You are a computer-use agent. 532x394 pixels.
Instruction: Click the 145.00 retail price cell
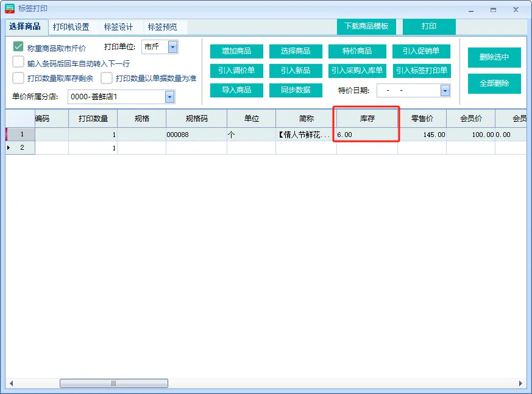pos(422,135)
